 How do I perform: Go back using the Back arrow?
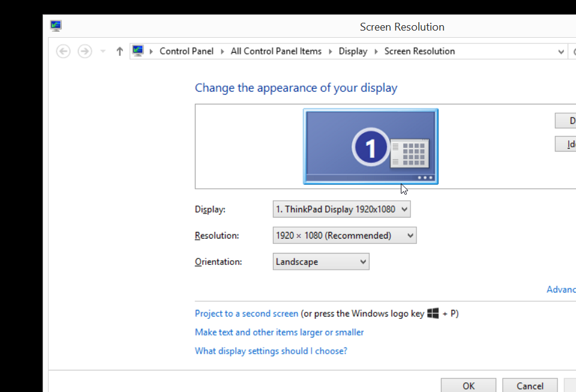point(63,52)
